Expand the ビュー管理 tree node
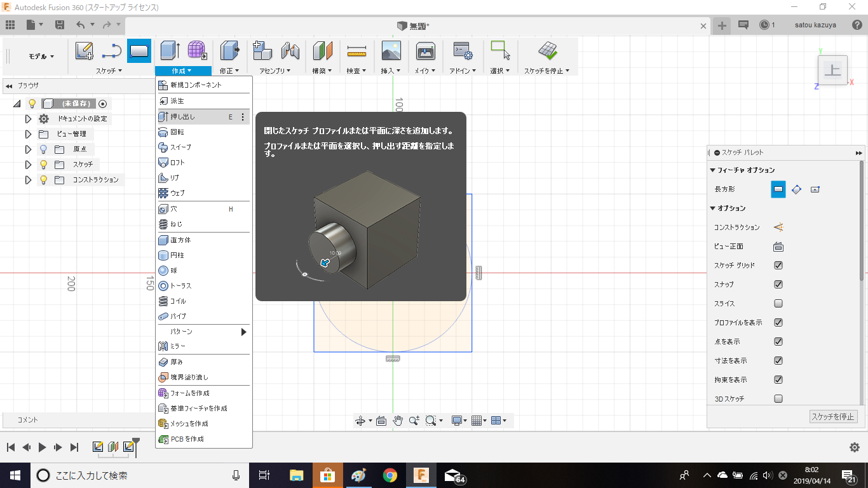868x488 pixels. click(x=28, y=134)
